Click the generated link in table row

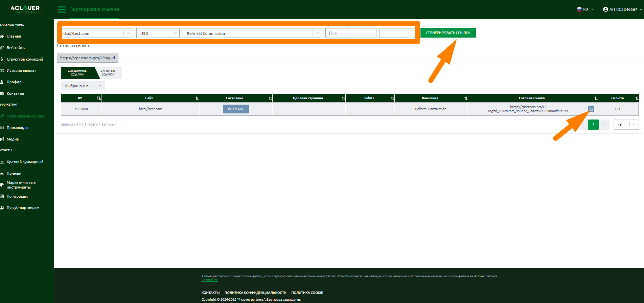(x=528, y=109)
